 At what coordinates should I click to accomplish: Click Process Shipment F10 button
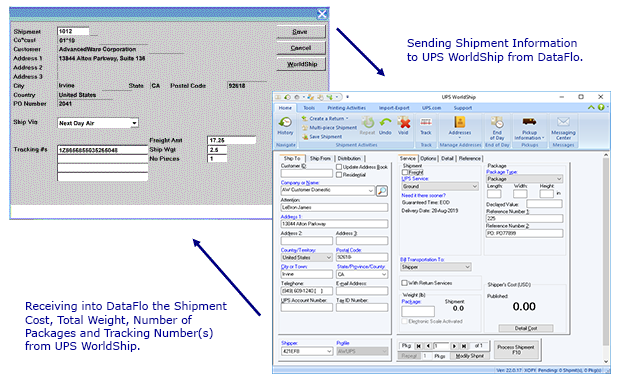[516, 349]
